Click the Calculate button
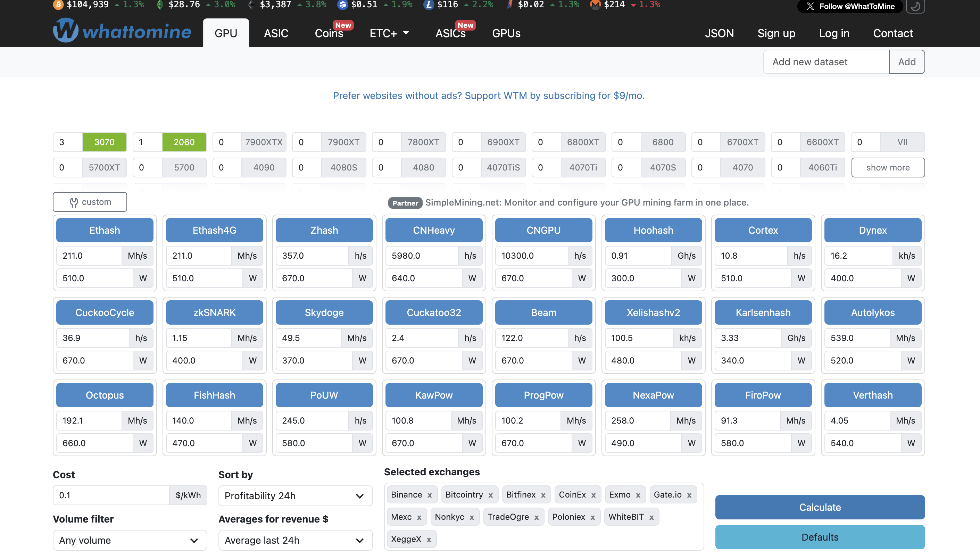 click(x=820, y=507)
